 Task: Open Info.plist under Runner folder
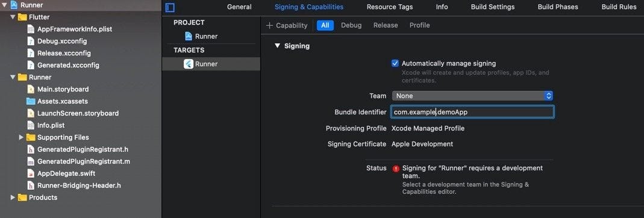[51, 125]
